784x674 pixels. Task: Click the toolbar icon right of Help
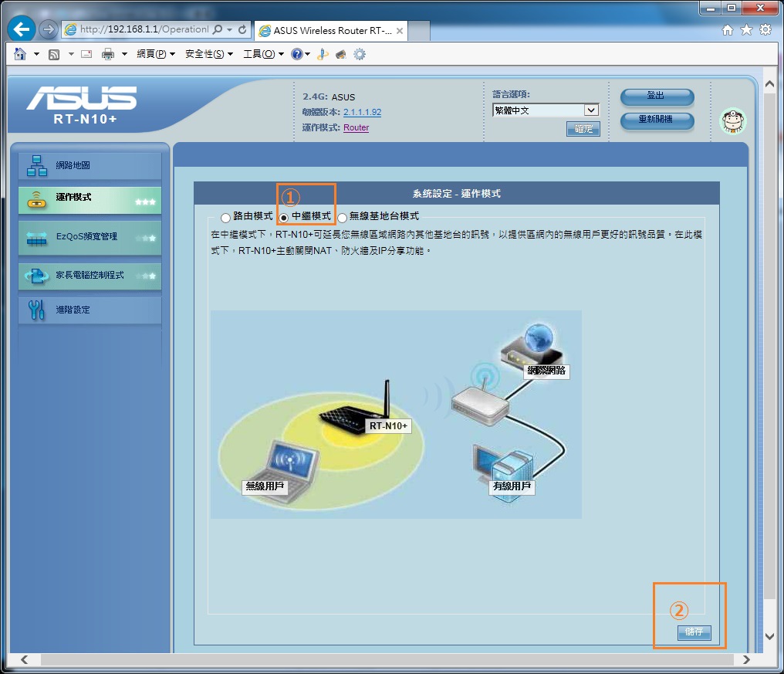[323, 54]
